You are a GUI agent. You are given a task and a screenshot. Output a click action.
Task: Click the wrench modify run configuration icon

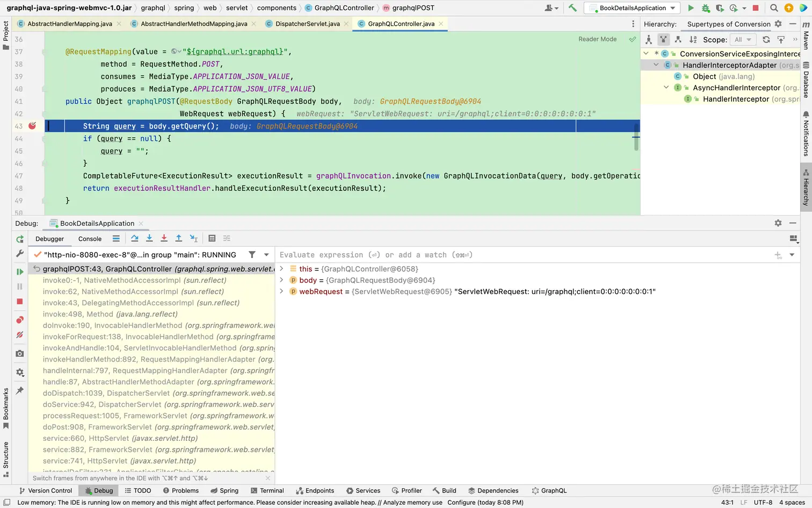tap(20, 253)
